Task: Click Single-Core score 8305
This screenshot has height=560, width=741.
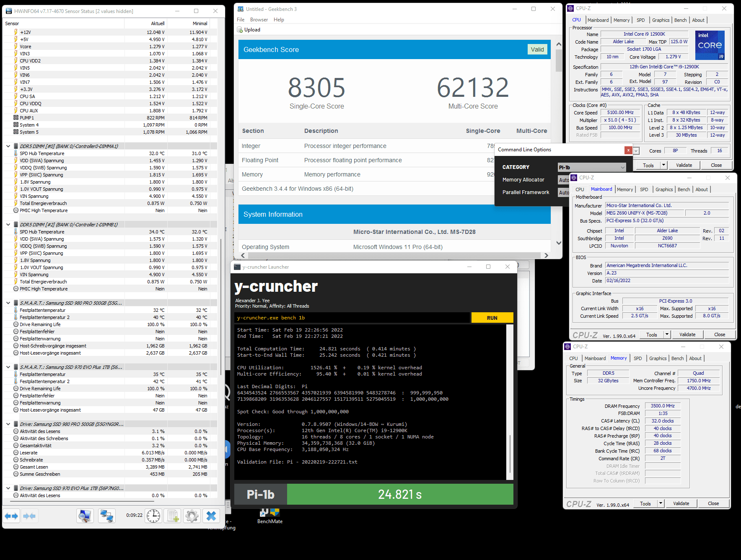Action: point(316,88)
